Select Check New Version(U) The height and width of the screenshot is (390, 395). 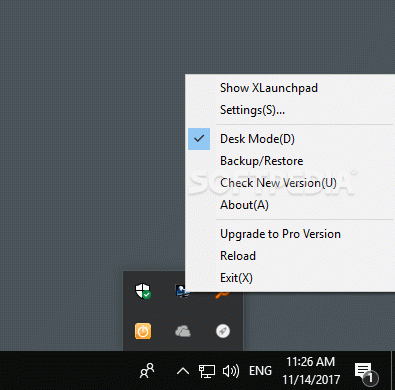coord(290,183)
